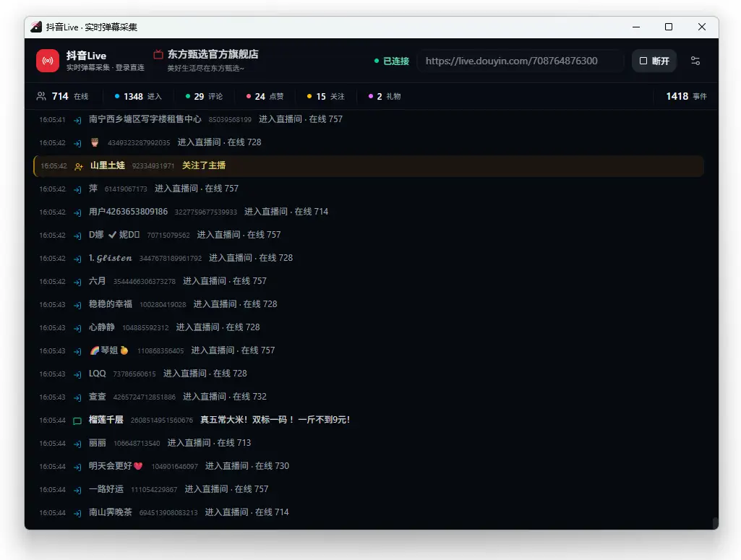Select 进入直播间 · 在线 713 on 丽丽 row
Viewport: 741px width, 560px height.
[210, 443]
